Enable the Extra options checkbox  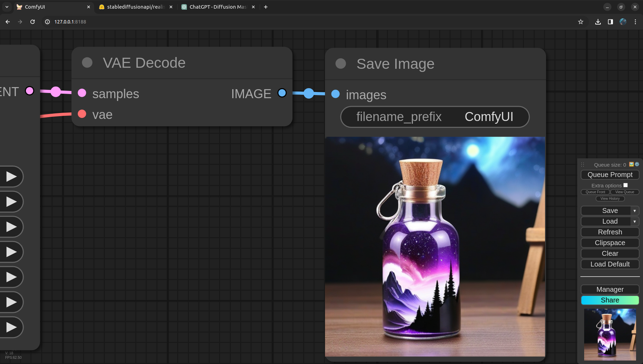625,185
